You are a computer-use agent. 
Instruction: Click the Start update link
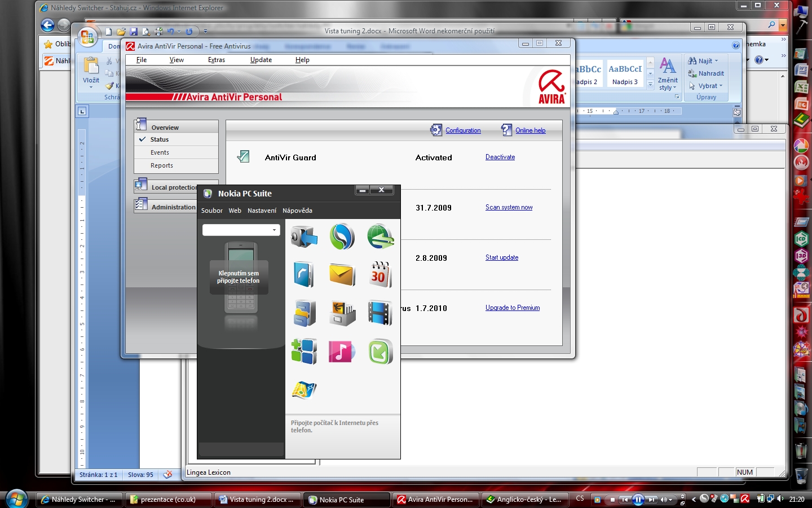click(502, 257)
